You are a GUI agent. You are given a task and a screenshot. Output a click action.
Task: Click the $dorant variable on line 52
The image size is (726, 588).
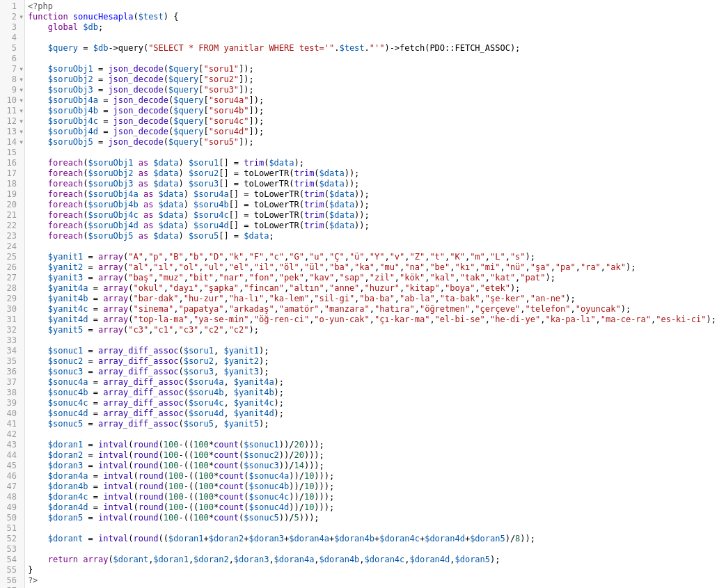(65, 539)
